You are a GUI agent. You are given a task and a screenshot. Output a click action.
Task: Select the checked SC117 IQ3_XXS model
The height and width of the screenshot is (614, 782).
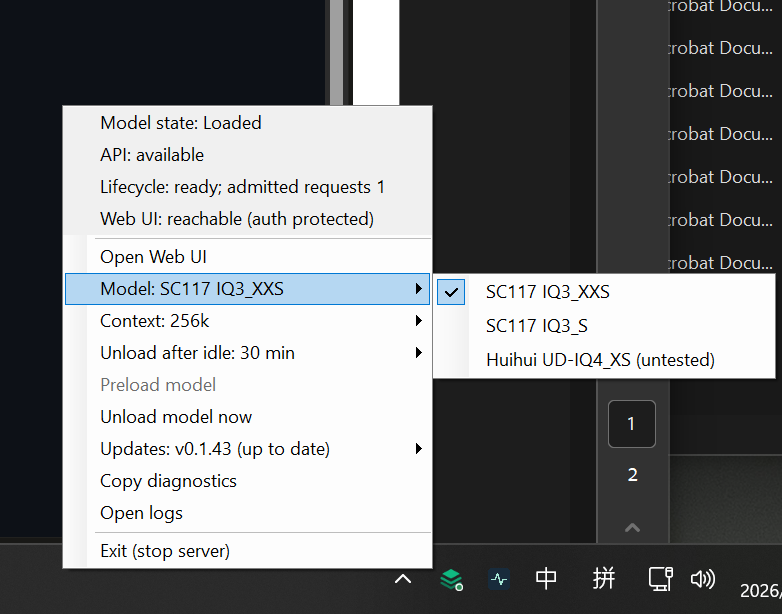pos(604,292)
